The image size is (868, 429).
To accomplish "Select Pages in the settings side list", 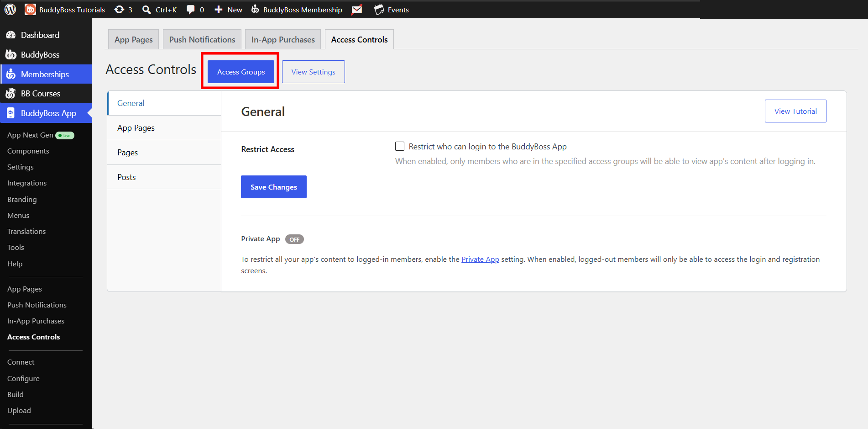I will (x=164, y=153).
